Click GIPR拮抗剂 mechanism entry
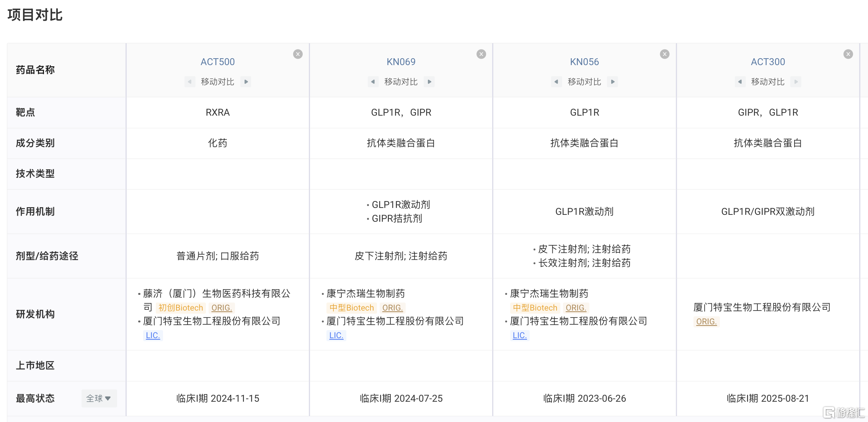868x422 pixels. point(397,218)
